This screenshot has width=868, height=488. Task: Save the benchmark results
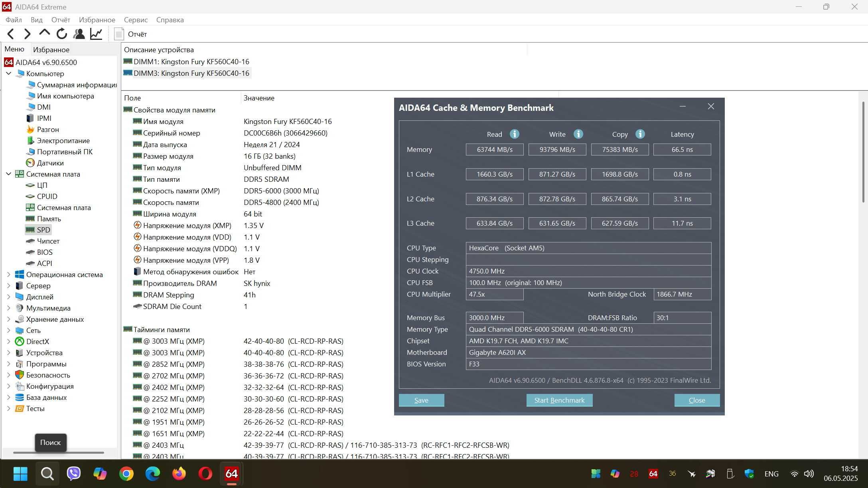click(x=421, y=400)
